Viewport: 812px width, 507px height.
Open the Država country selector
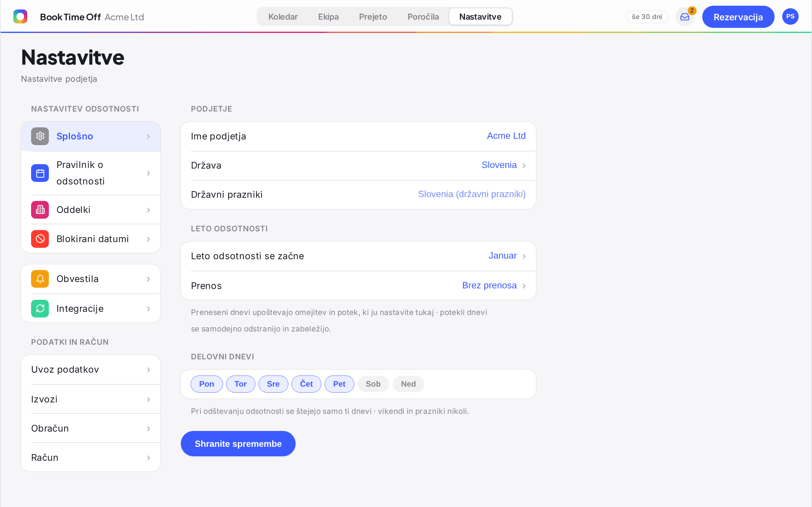point(358,165)
